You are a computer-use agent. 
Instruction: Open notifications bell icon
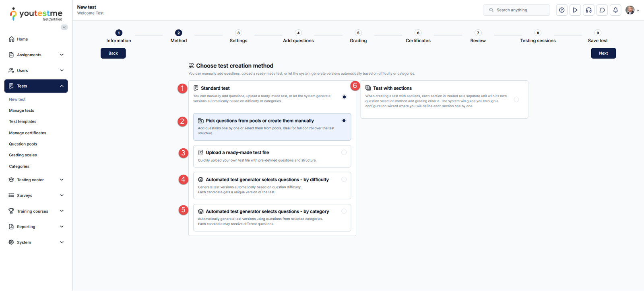(x=615, y=10)
